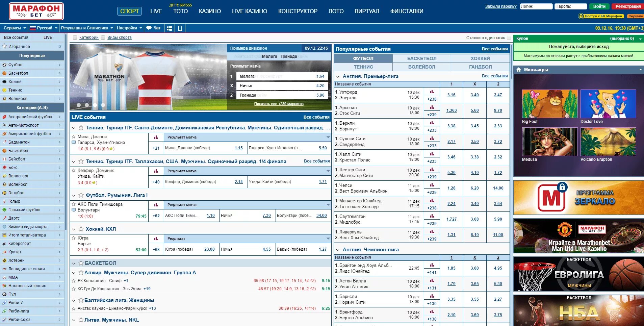Click the golf icon for Гольф

coord(4,201)
